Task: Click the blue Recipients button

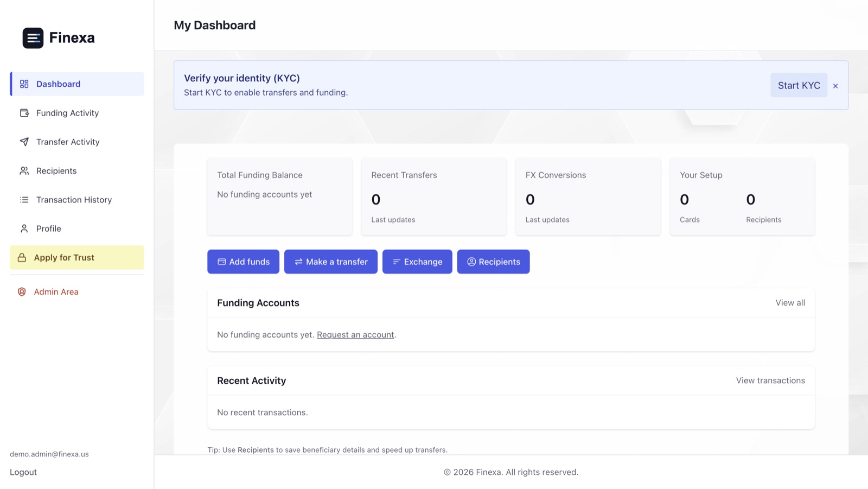Action: click(x=493, y=262)
